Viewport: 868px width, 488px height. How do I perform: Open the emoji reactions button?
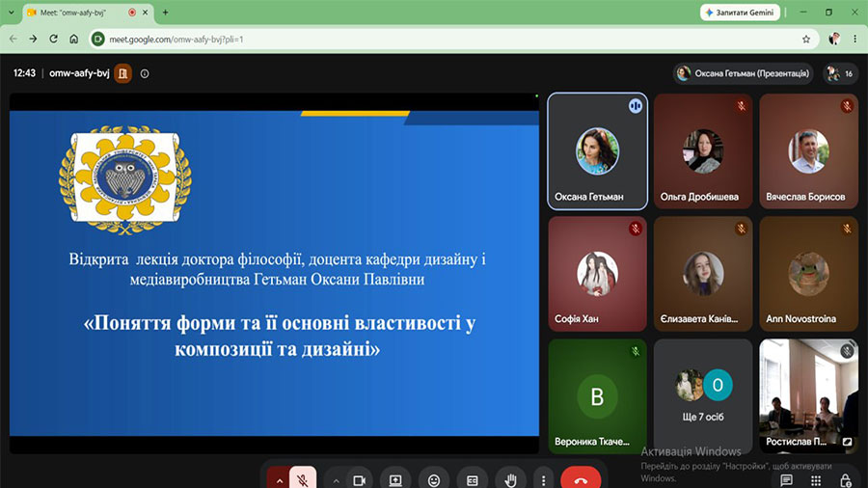coord(434,480)
